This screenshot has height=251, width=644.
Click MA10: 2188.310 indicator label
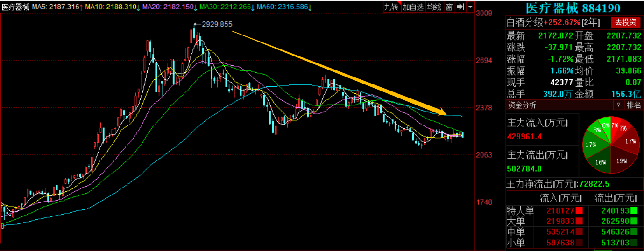pyautogui.click(x=113, y=7)
